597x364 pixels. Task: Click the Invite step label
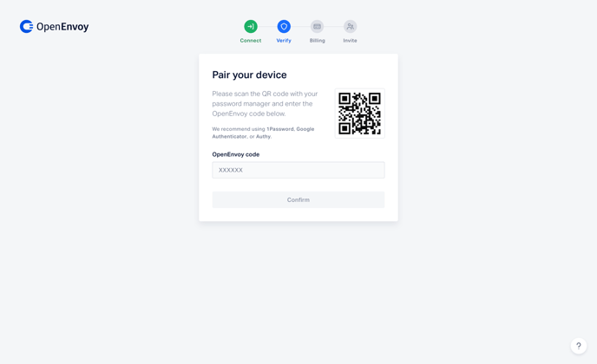(x=350, y=41)
